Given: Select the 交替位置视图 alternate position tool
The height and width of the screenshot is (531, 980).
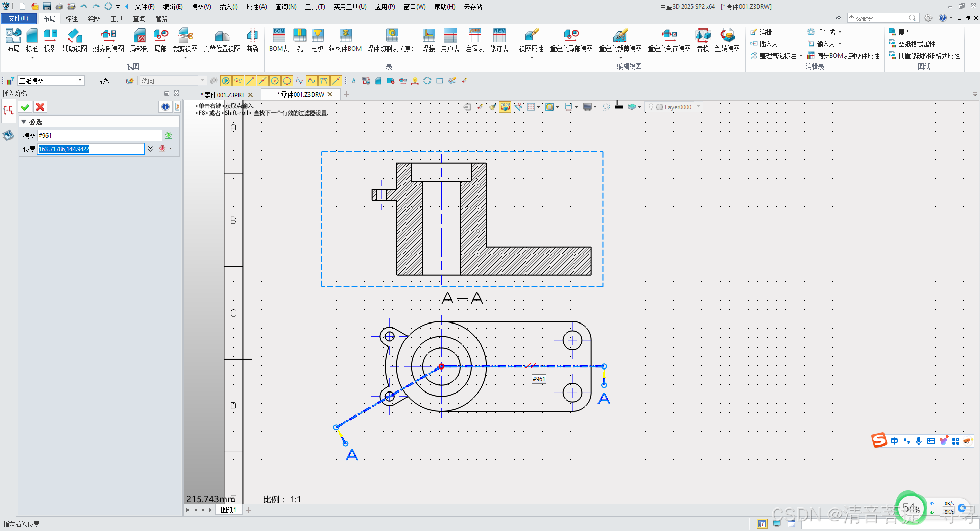Looking at the screenshot, I should coord(222,40).
